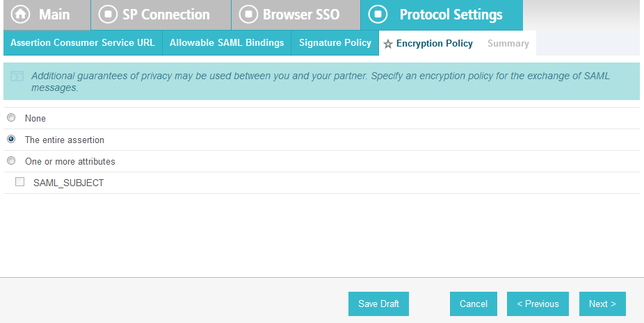Viewport: 644px width, 323px height.
Task: Click the star icon beside Encryption Policy
Action: (387, 44)
